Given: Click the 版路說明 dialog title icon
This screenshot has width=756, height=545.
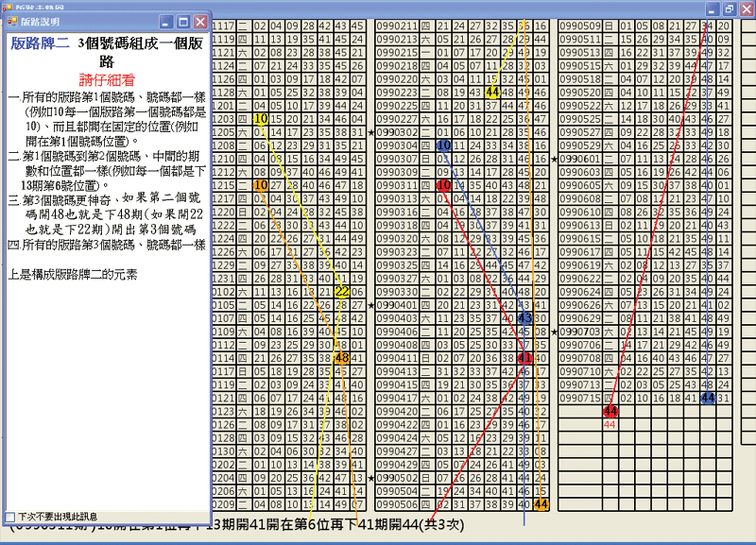Looking at the screenshot, I should coord(12,22).
